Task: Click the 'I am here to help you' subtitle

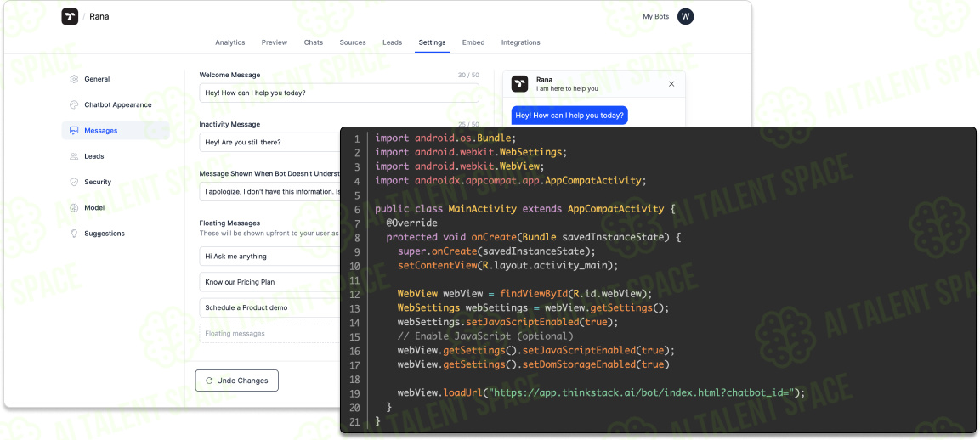Action: [x=567, y=88]
